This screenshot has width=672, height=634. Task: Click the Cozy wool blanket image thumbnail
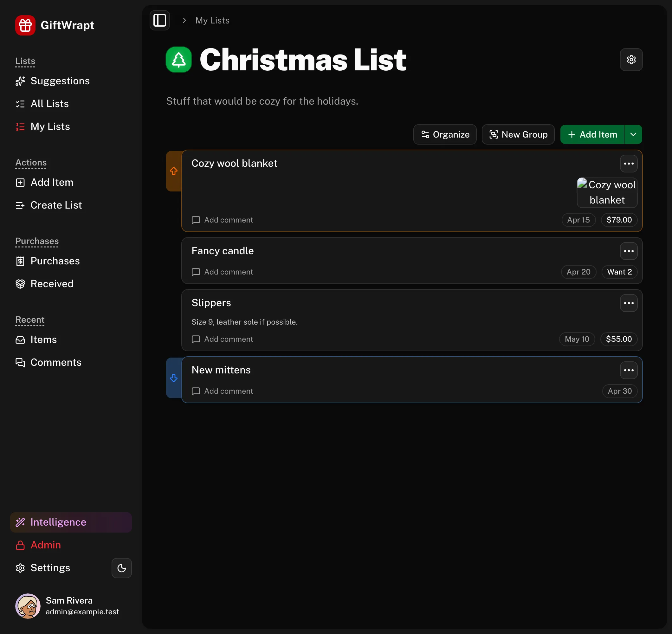(607, 192)
